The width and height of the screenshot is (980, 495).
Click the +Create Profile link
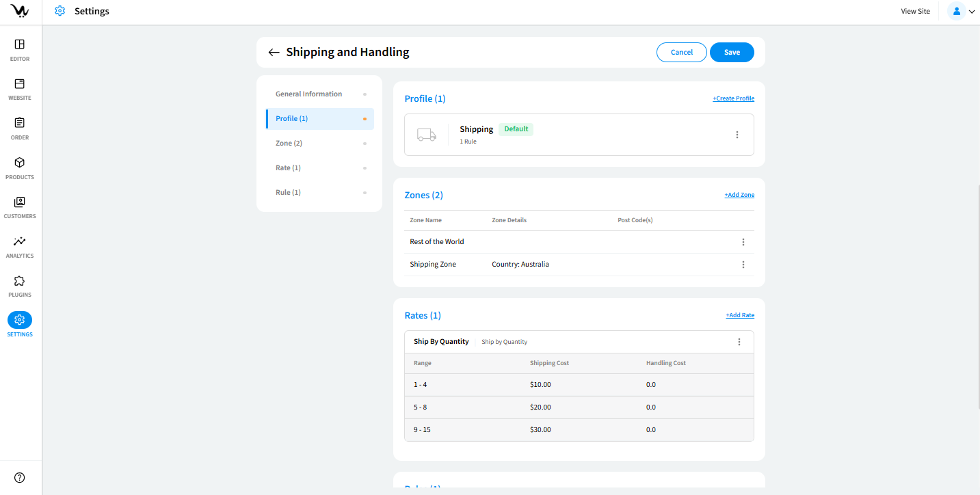tap(733, 99)
